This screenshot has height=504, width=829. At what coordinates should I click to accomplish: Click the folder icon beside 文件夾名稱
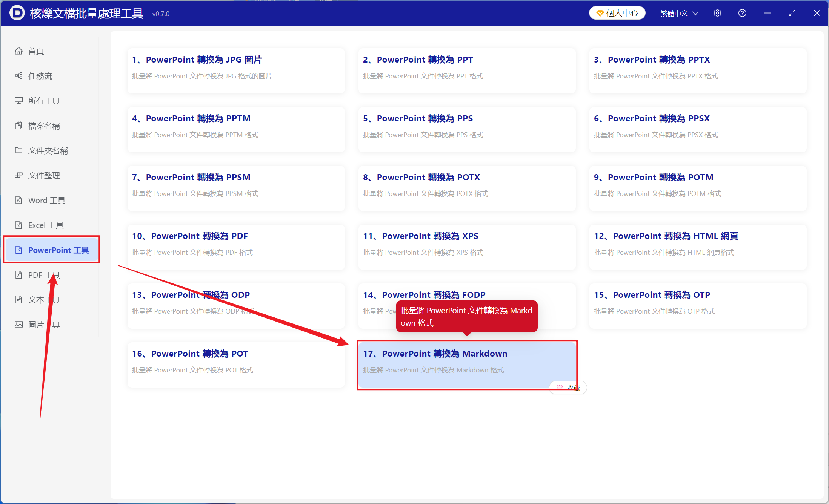tap(18, 150)
